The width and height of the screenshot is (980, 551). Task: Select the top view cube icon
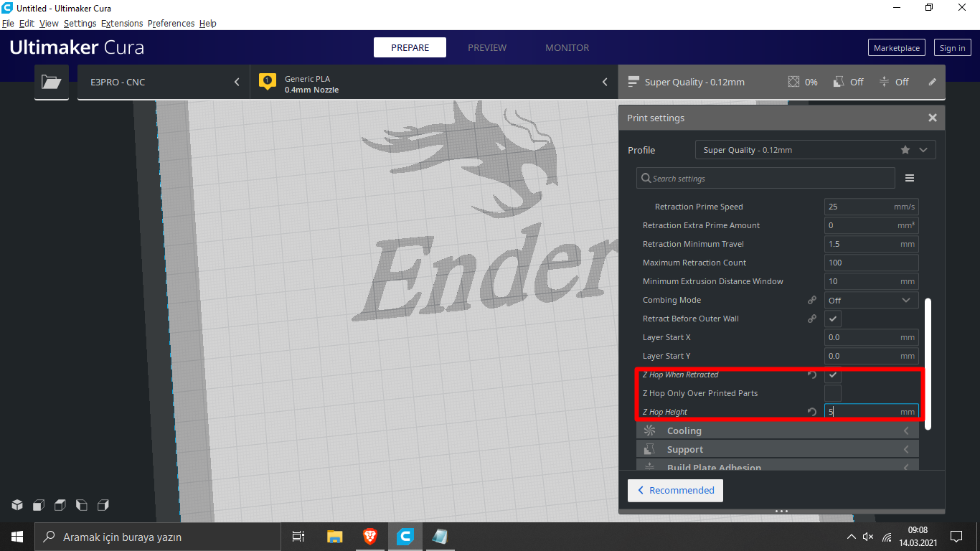click(60, 505)
